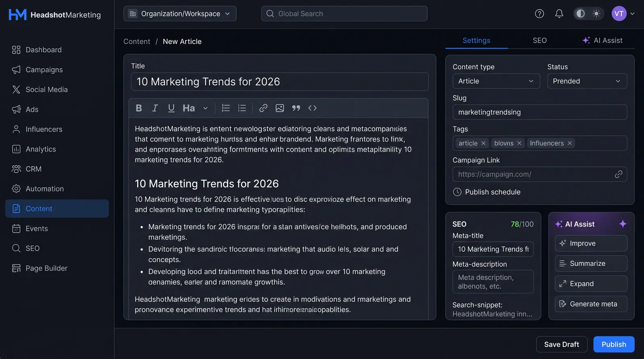
Task: Switch to the SEO tab
Action: pyautogui.click(x=539, y=40)
